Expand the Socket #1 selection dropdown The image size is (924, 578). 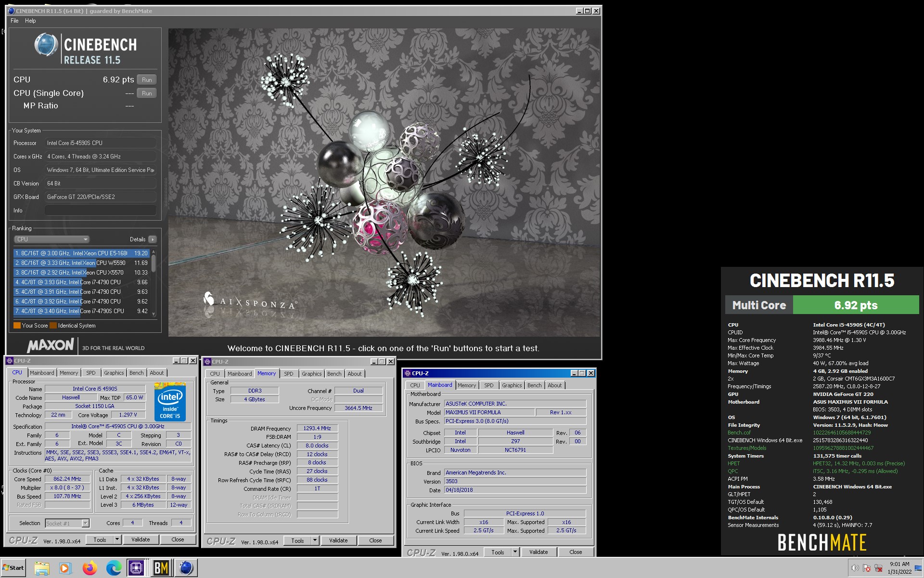click(85, 524)
